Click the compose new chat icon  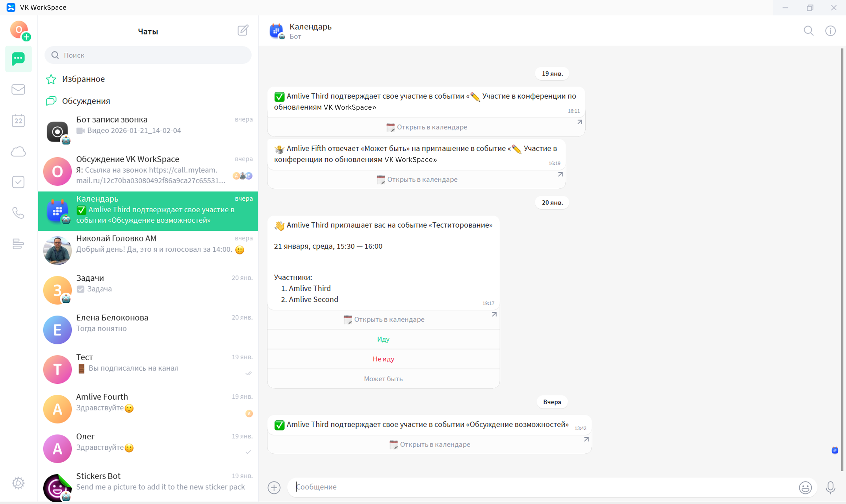[243, 31]
